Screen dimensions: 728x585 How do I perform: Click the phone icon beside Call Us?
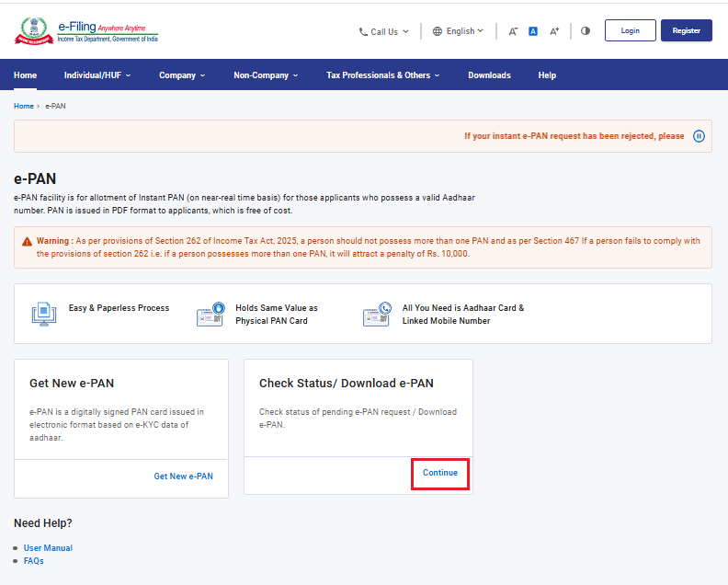pos(363,31)
